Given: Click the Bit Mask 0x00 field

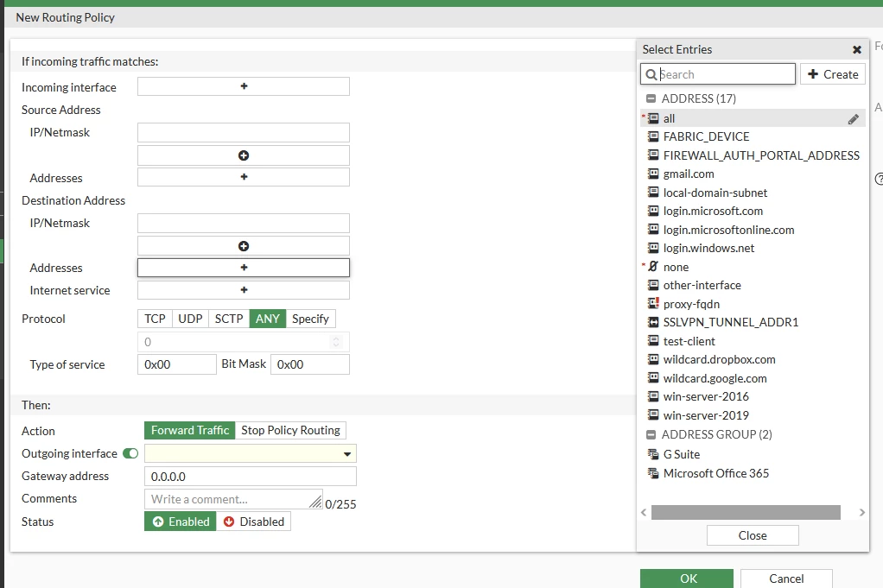Looking at the screenshot, I should pyautogui.click(x=310, y=364).
